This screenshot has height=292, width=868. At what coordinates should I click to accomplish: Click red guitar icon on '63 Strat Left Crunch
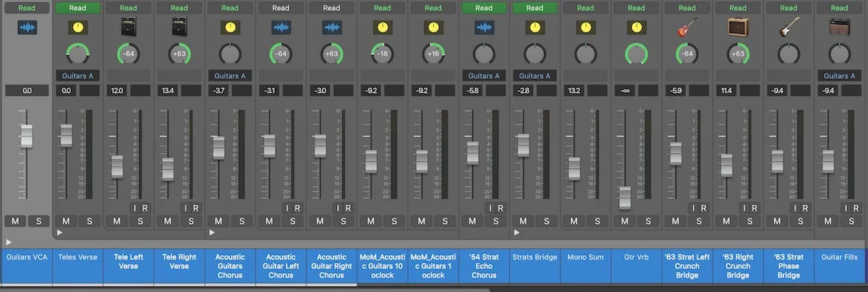coord(686,28)
